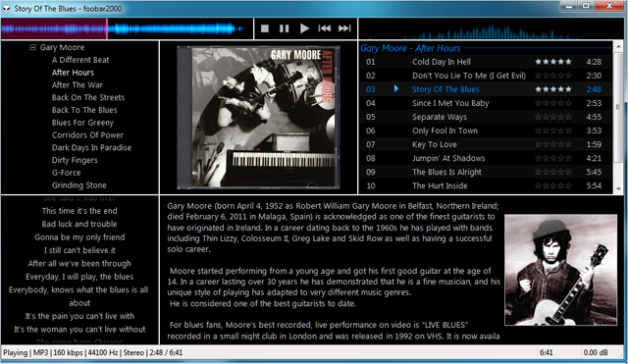The width and height of the screenshot is (628, 364).
Task: Change five-star rating of Cold Day In Hell
Action: (553, 62)
